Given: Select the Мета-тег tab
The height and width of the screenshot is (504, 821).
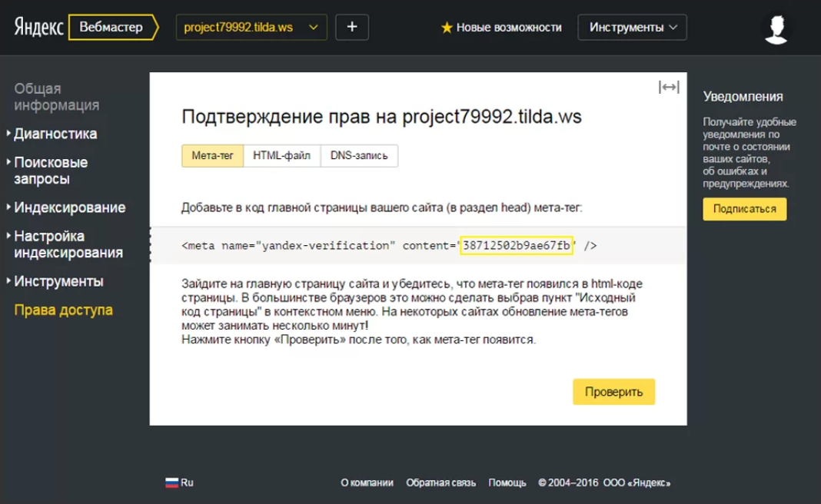Looking at the screenshot, I should pyautogui.click(x=212, y=155).
